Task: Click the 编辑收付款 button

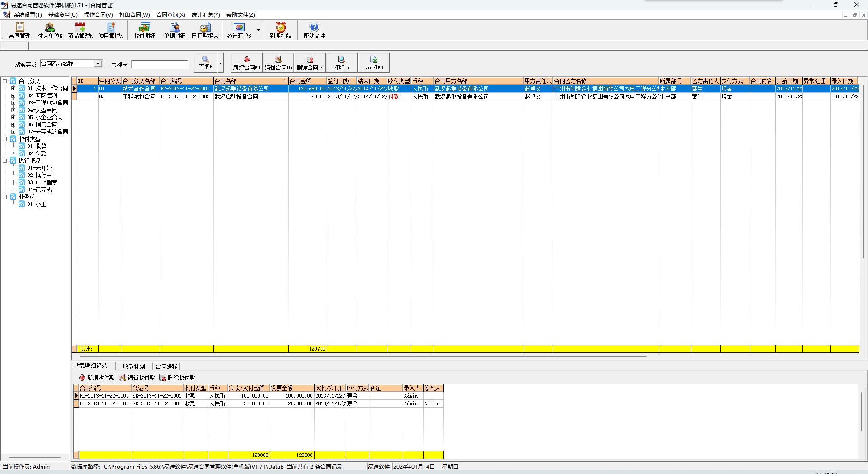Action: coord(137,378)
